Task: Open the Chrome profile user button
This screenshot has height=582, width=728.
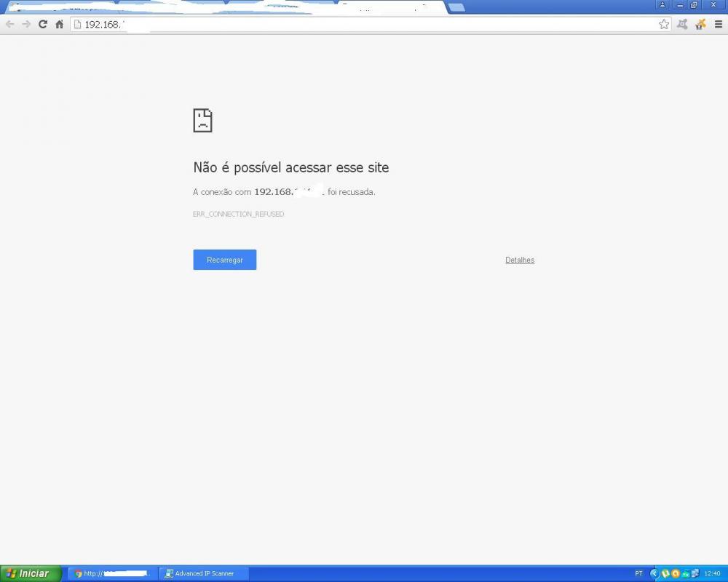Action: tap(662, 4)
